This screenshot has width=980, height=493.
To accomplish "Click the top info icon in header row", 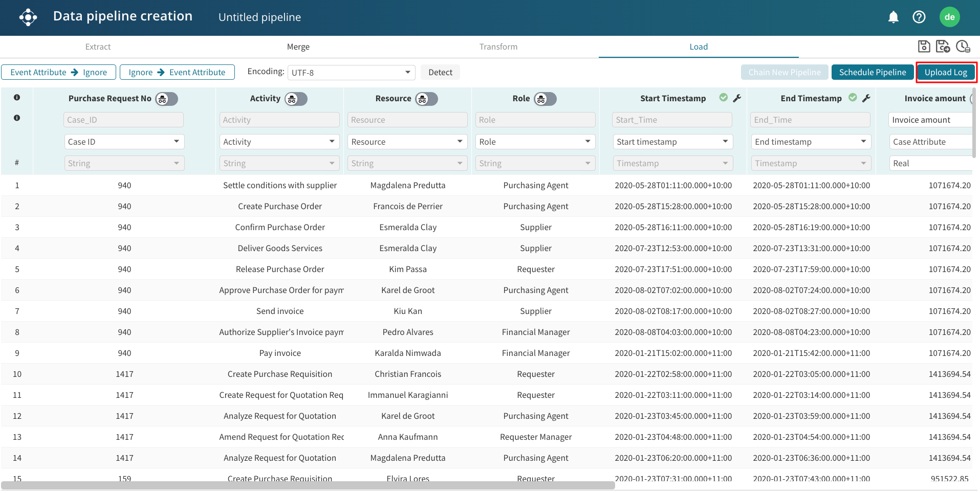I will click(x=17, y=98).
